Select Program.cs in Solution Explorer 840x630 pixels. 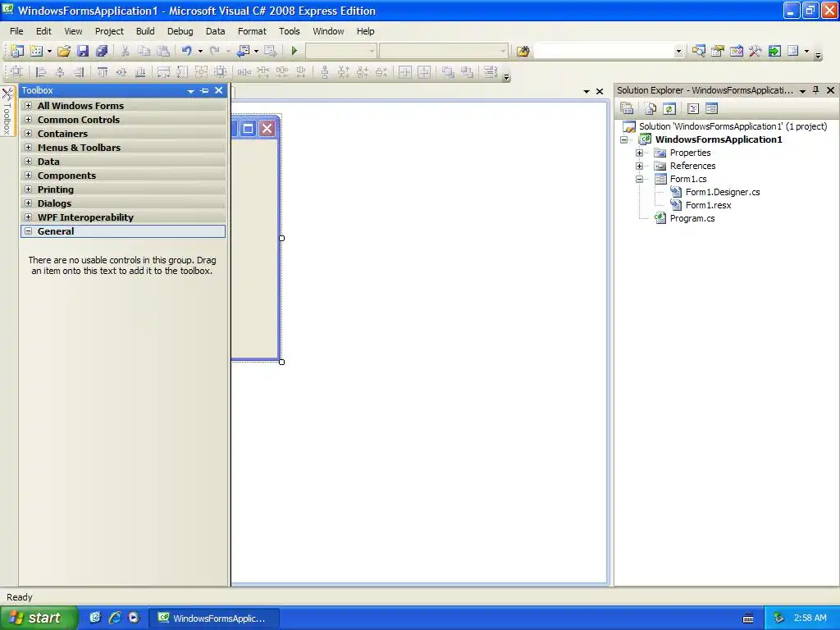(692, 218)
